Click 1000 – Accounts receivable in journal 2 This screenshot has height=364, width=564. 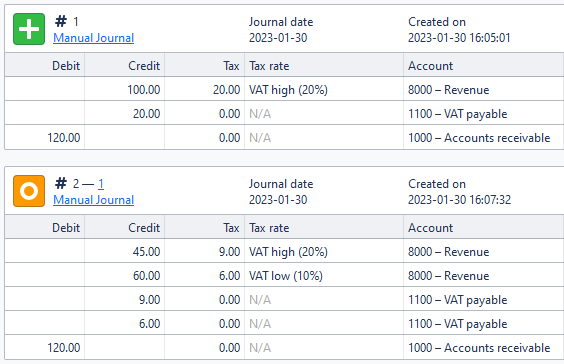479,348
